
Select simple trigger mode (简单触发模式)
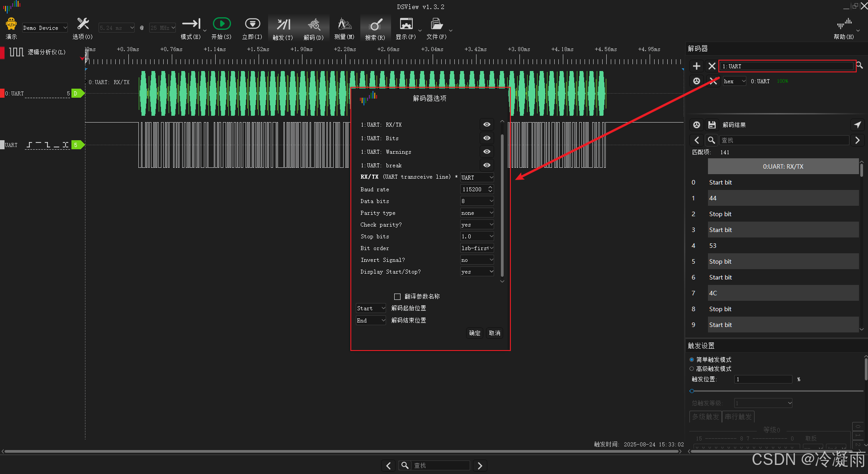pos(692,360)
